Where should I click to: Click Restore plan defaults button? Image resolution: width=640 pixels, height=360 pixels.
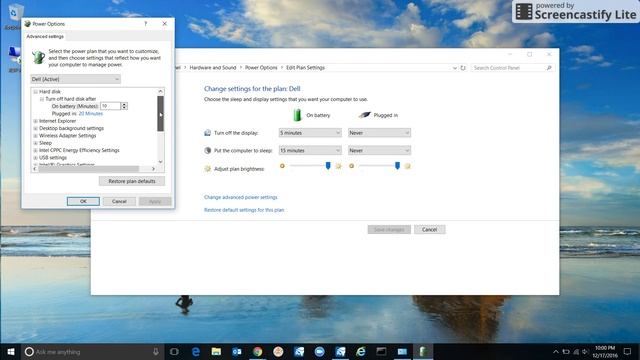132,181
